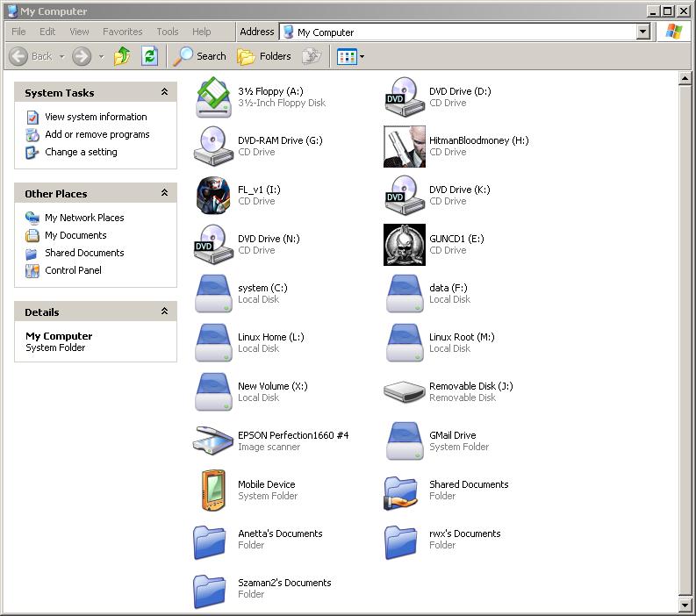
Task: Open the Views dropdown in toolbar
Action: (x=350, y=56)
